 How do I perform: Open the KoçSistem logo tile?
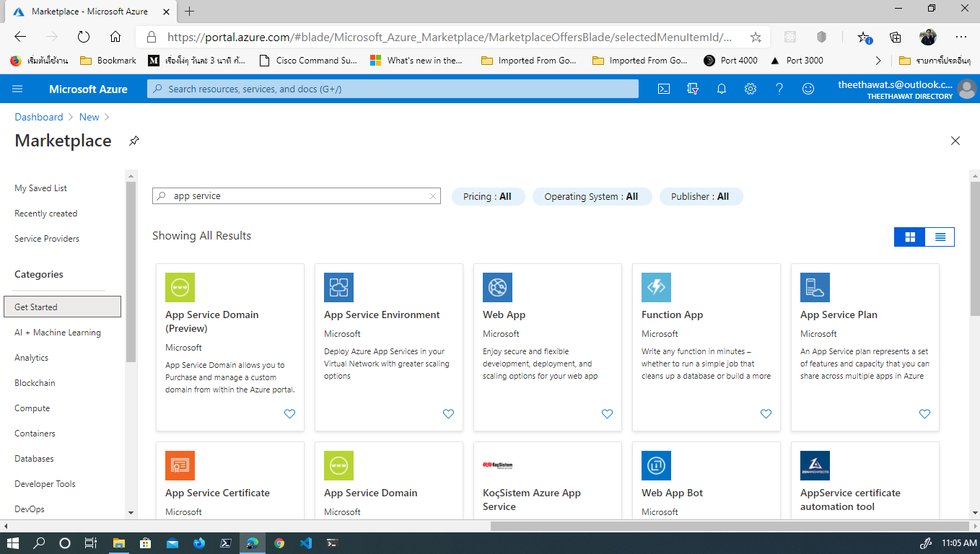[497, 465]
